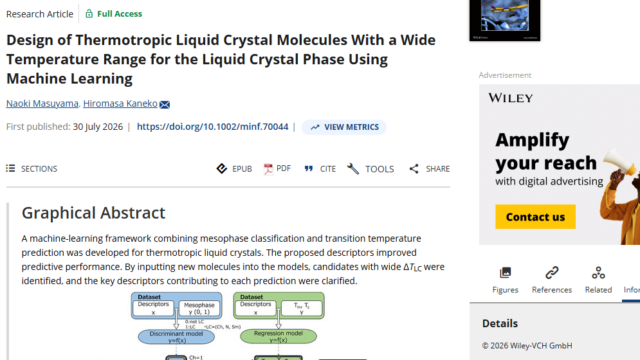
Task: Open the Share icon menu
Action: click(414, 169)
